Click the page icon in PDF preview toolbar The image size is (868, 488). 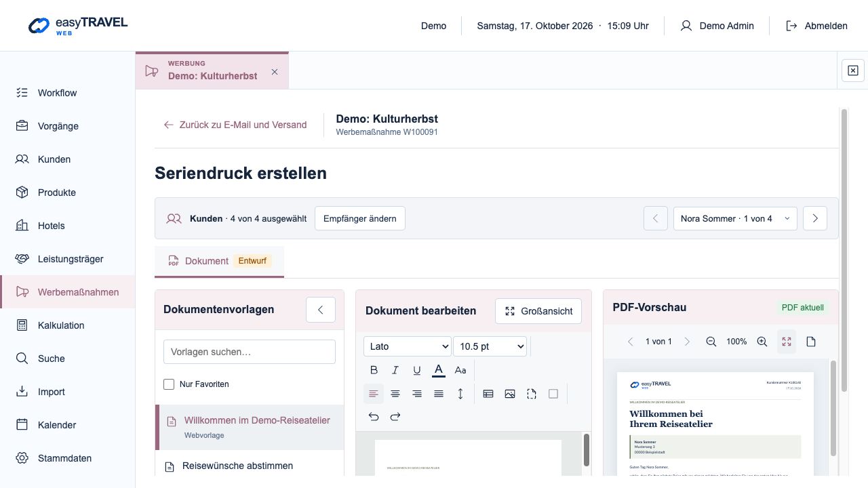pos(811,342)
